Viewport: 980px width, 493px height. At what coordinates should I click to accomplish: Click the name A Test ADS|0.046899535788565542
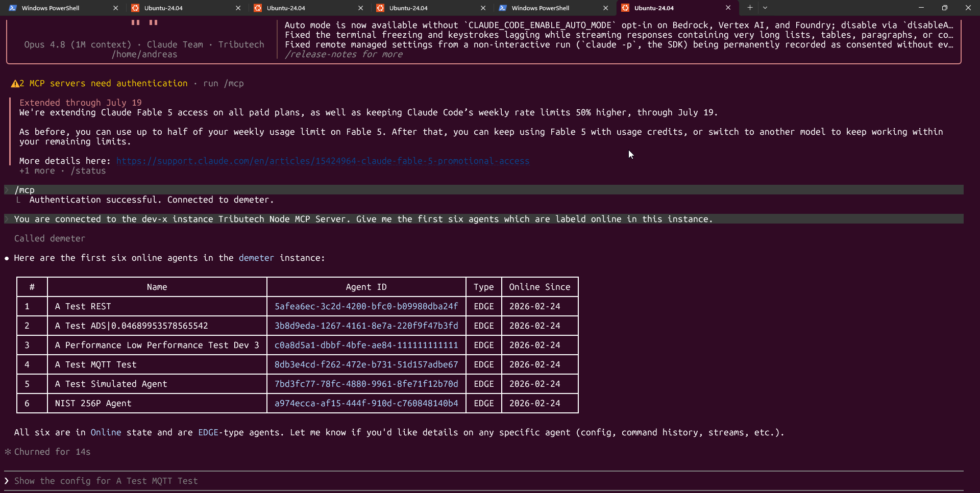click(131, 326)
